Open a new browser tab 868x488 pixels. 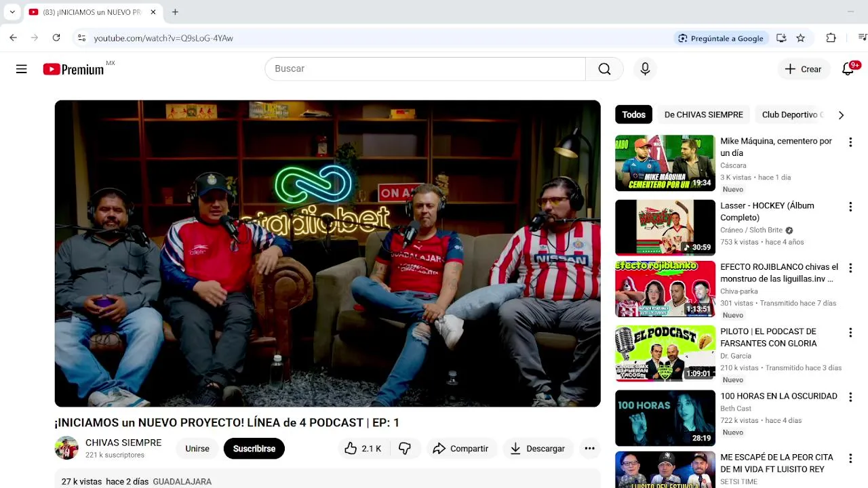coord(175,12)
